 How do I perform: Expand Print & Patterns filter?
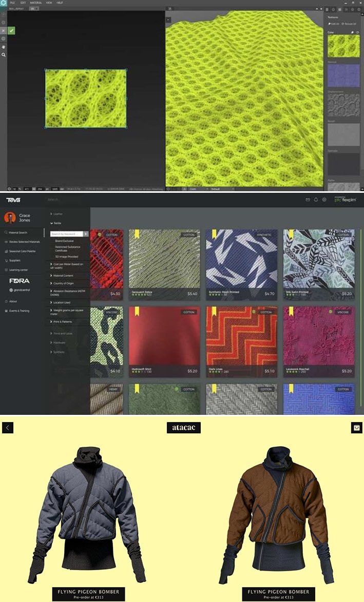point(62,322)
